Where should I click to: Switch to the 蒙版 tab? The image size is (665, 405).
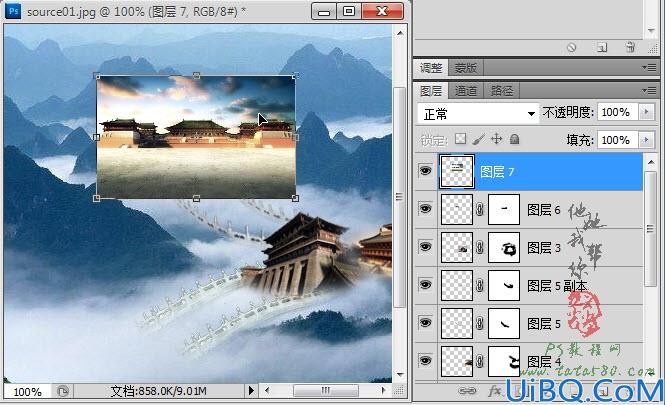click(465, 68)
